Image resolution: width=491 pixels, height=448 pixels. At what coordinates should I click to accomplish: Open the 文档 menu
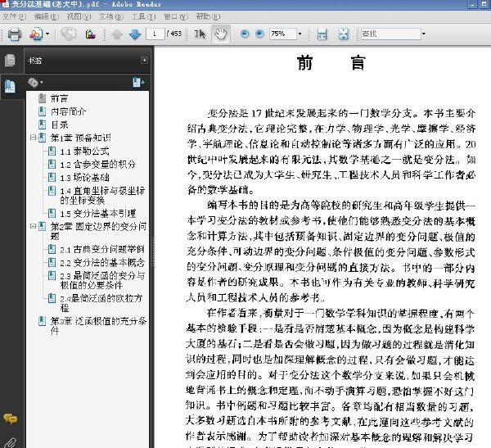[x=111, y=16]
